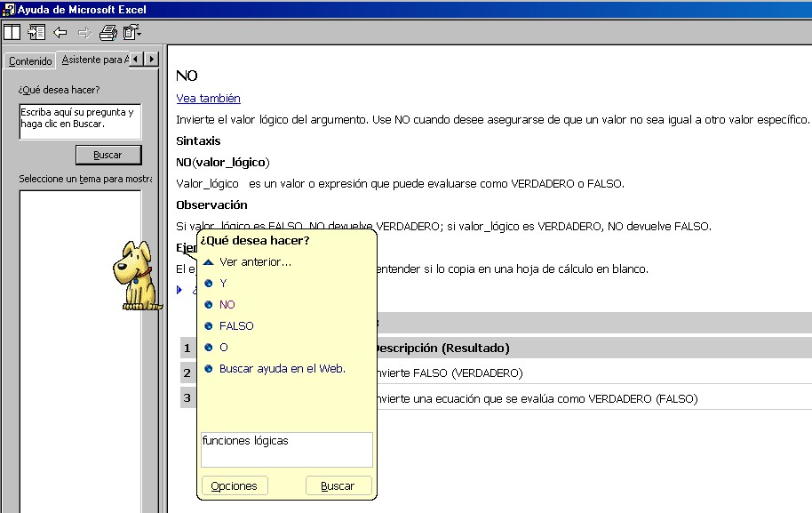This screenshot has height=513, width=812.
Task: Click the 'Escriba aquí su pregunta' question box
Action: click(80, 122)
